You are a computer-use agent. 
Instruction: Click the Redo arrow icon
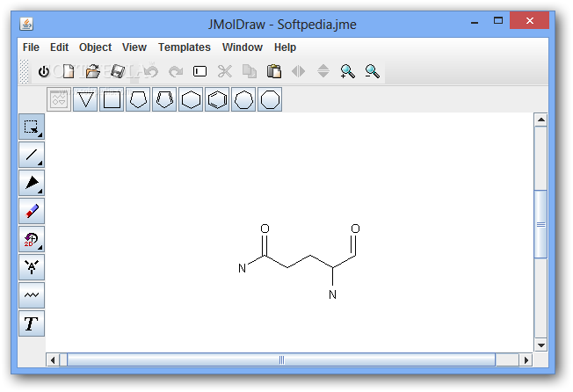tap(176, 71)
